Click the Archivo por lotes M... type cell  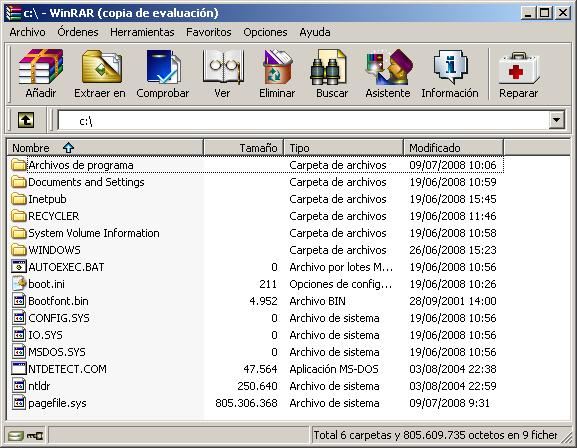[341, 267]
